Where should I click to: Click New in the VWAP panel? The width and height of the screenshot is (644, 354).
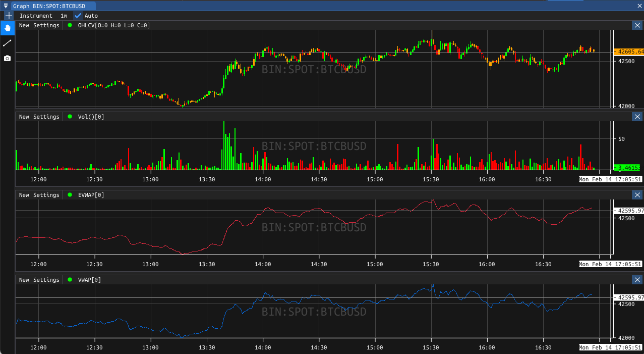click(24, 280)
